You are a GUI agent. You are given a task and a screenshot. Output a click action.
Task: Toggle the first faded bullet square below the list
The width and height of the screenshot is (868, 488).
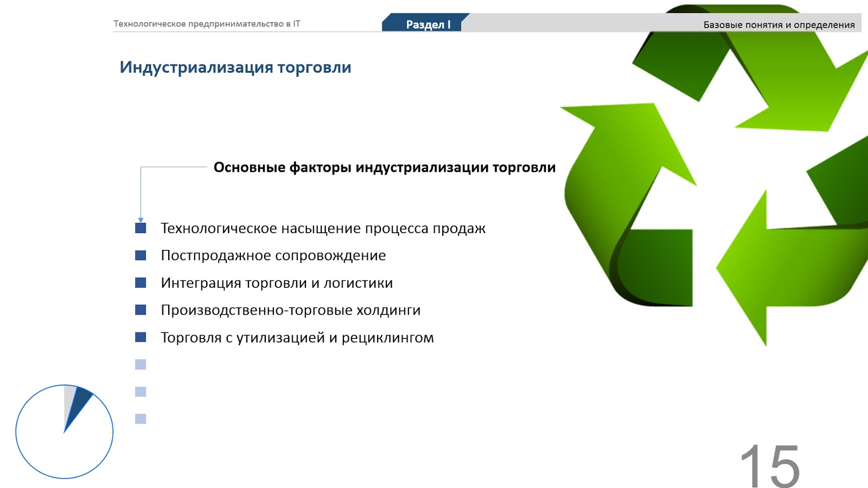click(140, 364)
